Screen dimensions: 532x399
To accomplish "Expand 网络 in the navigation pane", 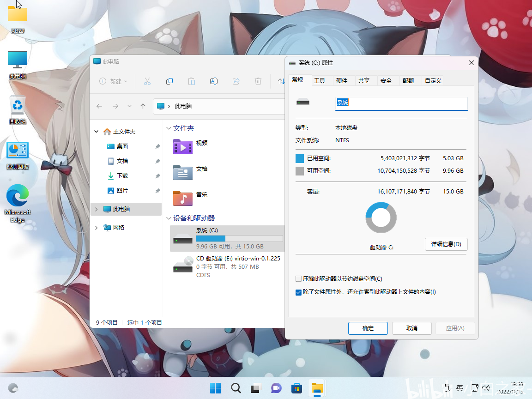I will 97,228.
